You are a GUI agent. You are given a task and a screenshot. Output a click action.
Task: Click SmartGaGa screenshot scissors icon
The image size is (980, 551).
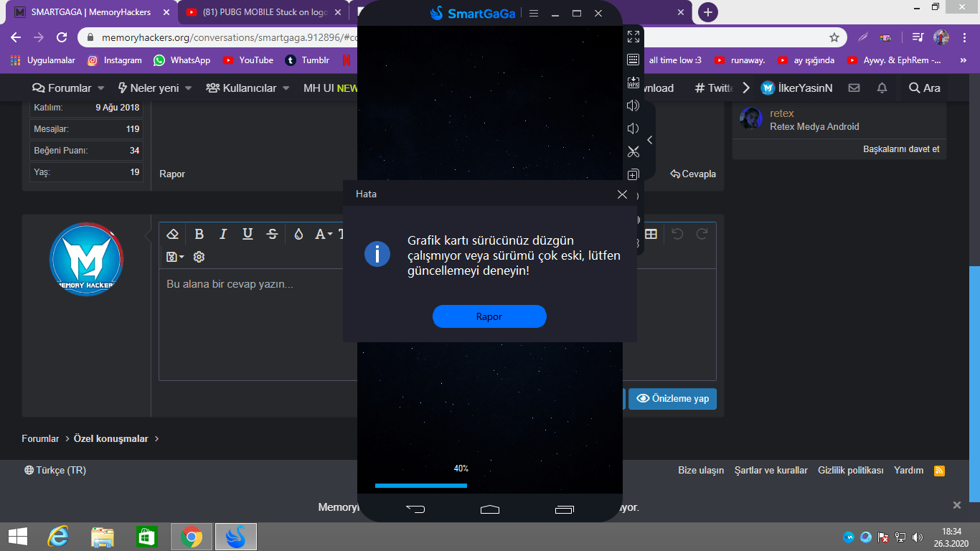pyautogui.click(x=633, y=151)
